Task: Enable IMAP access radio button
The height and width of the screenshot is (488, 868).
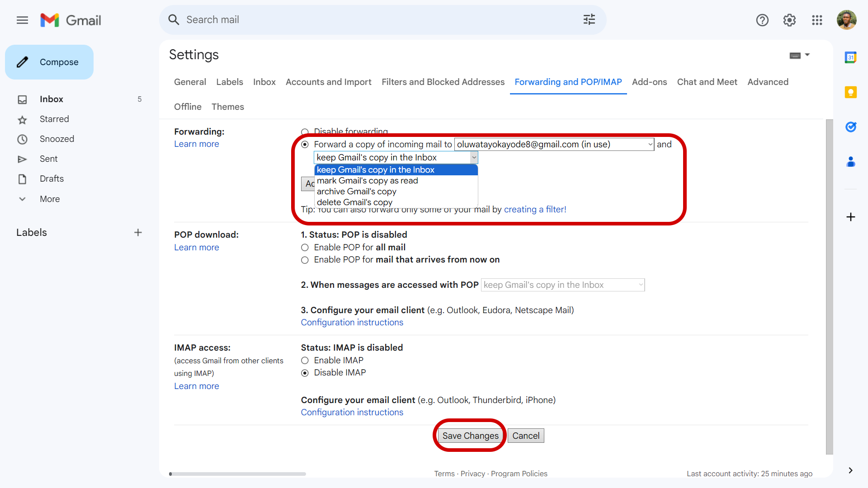Action: tap(305, 360)
